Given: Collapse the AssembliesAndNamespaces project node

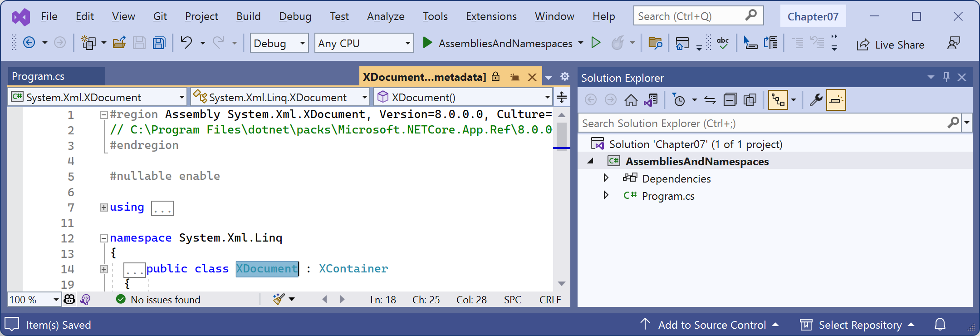Looking at the screenshot, I should pos(590,161).
